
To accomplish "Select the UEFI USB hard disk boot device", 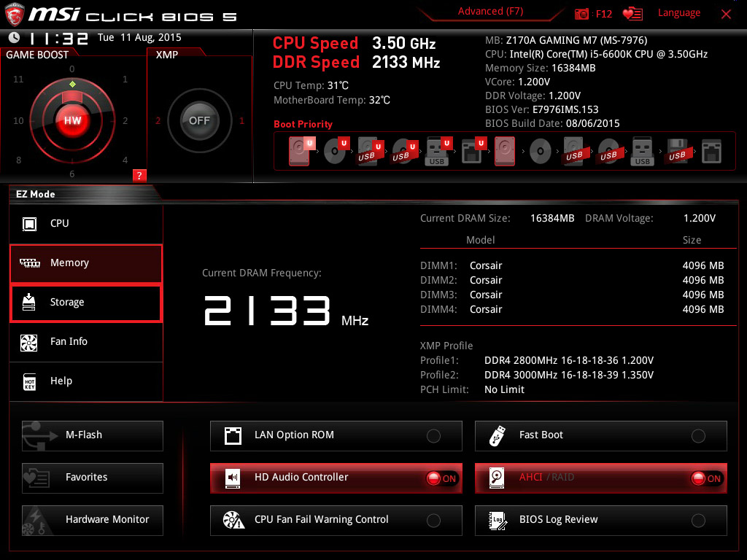I will [x=370, y=151].
